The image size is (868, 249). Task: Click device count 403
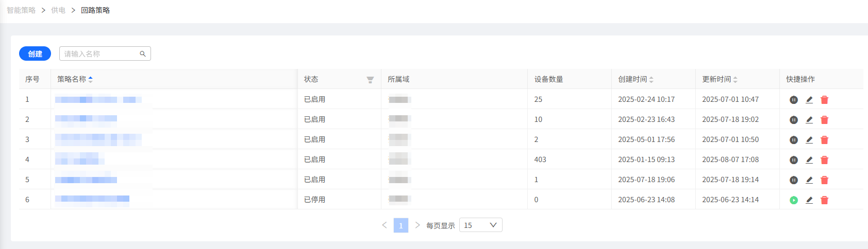coord(540,159)
